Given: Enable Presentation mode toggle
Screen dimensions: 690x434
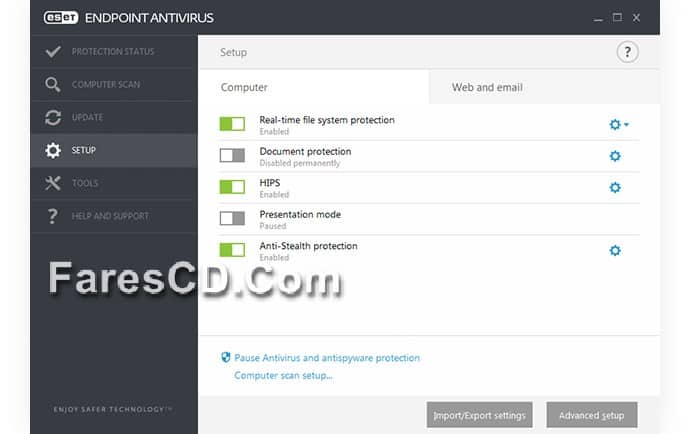Looking at the screenshot, I should 232,218.
